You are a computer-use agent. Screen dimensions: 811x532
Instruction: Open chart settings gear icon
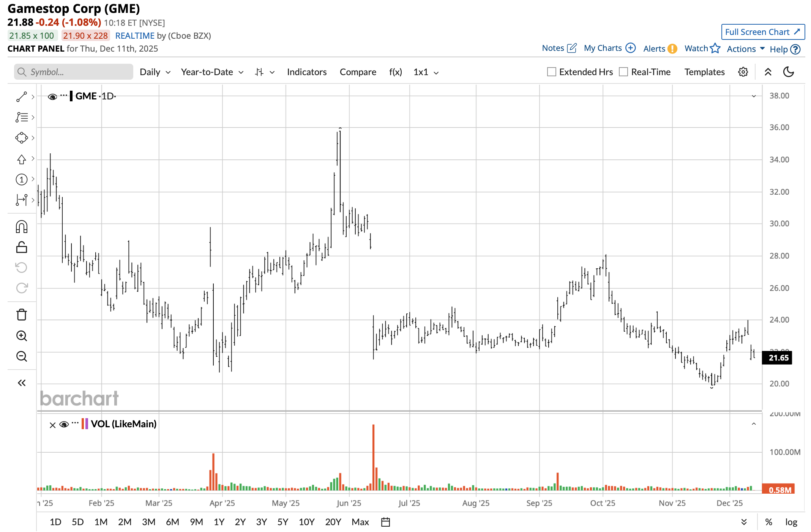743,72
